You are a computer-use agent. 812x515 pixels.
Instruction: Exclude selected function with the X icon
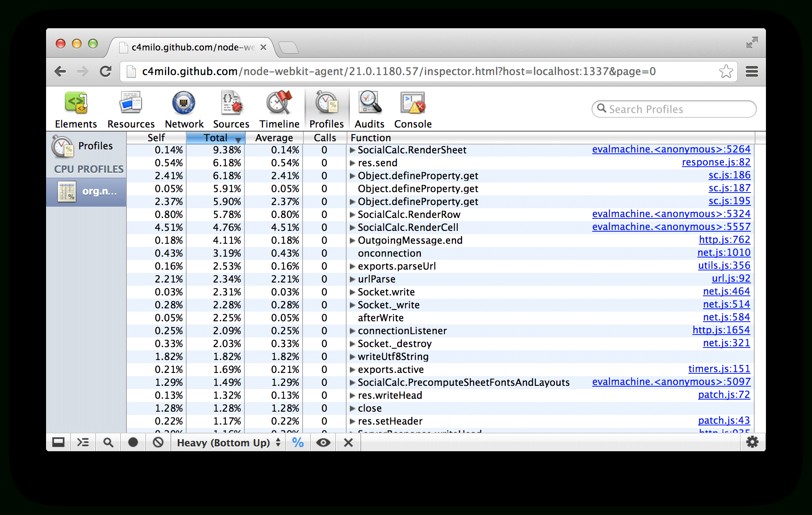click(347, 442)
